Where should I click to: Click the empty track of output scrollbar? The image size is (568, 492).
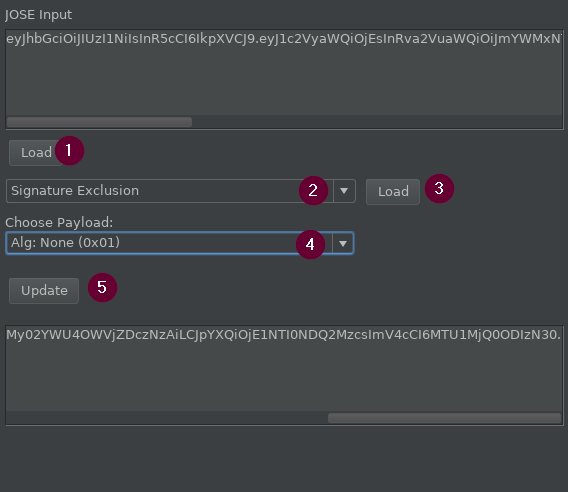point(167,418)
